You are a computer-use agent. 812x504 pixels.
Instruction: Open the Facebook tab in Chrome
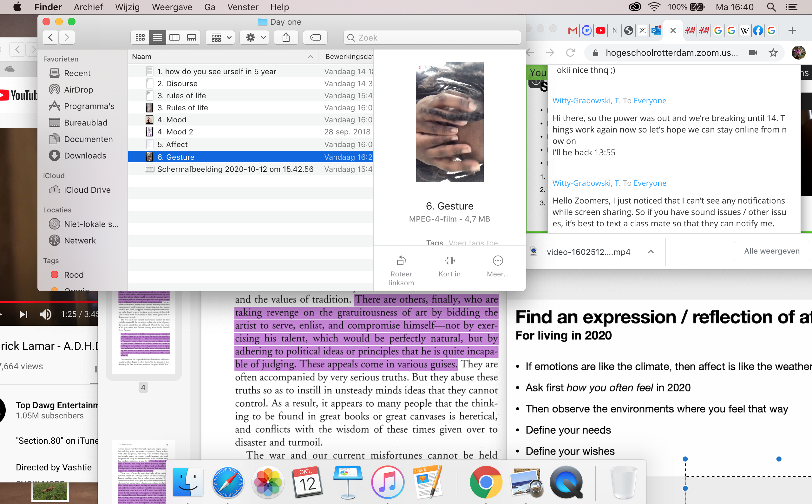pyautogui.click(x=758, y=31)
